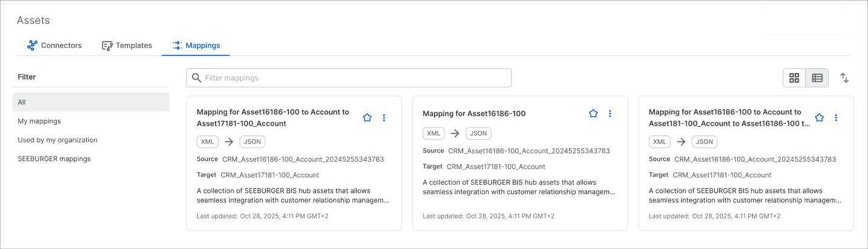Open options menu of 'Asset181-100_Account to Asset16186-100' mapping

pyautogui.click(x=836, y=118)
